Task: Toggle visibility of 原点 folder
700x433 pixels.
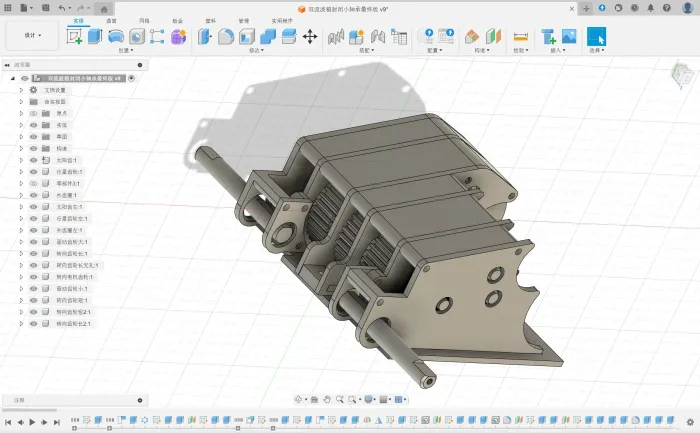Action: [33, 113]
